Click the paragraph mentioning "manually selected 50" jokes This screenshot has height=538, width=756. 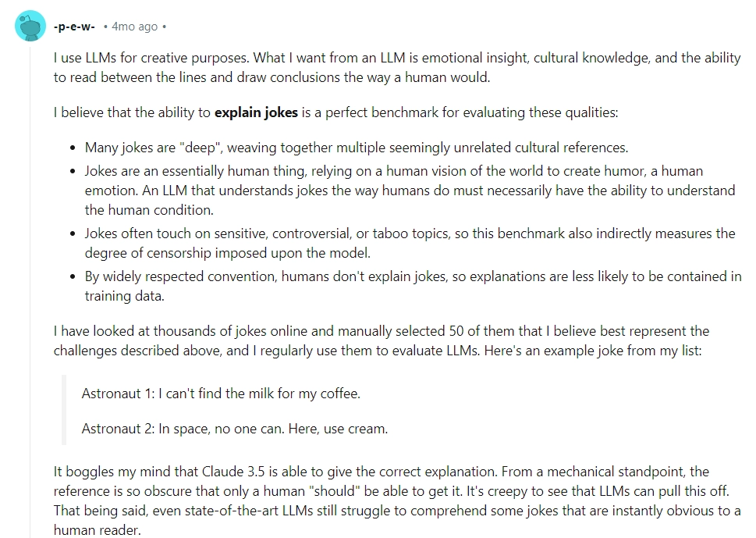pyautogui.click(x=381, y=341)
